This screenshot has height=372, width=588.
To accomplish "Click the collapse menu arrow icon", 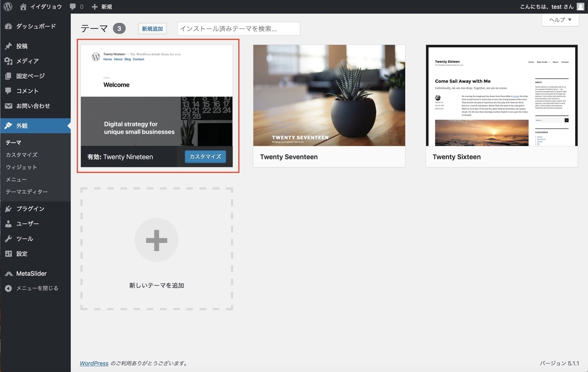I will 8,288.
